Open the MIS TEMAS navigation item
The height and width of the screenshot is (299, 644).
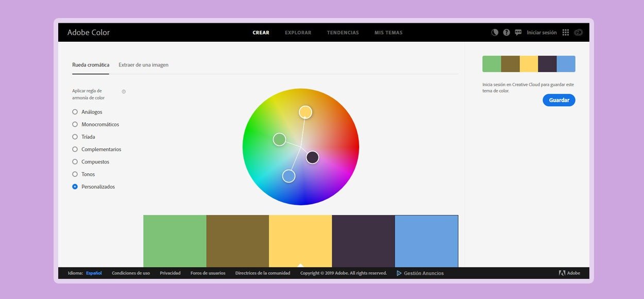click(x=388, y=32)
